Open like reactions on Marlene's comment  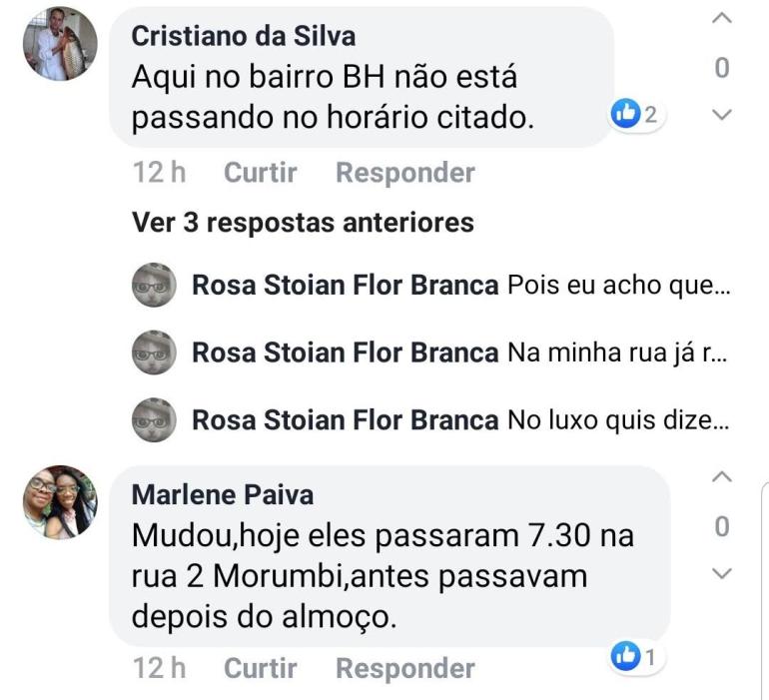pyautogui.click(x=636, y=656)
